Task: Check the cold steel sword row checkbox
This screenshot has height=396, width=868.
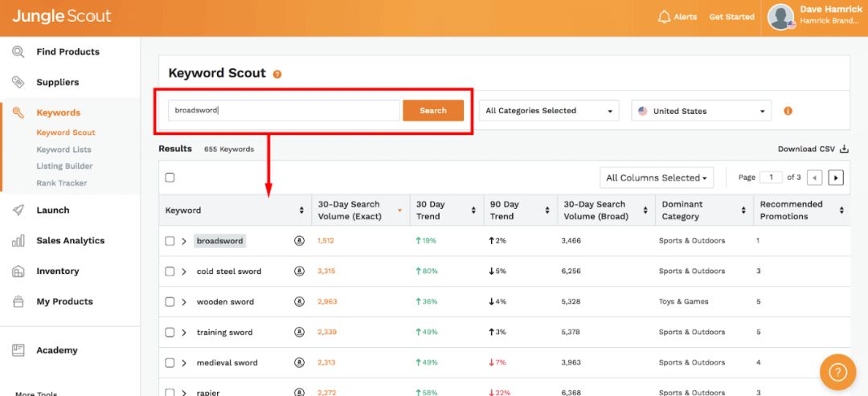Action: (170, 271)
